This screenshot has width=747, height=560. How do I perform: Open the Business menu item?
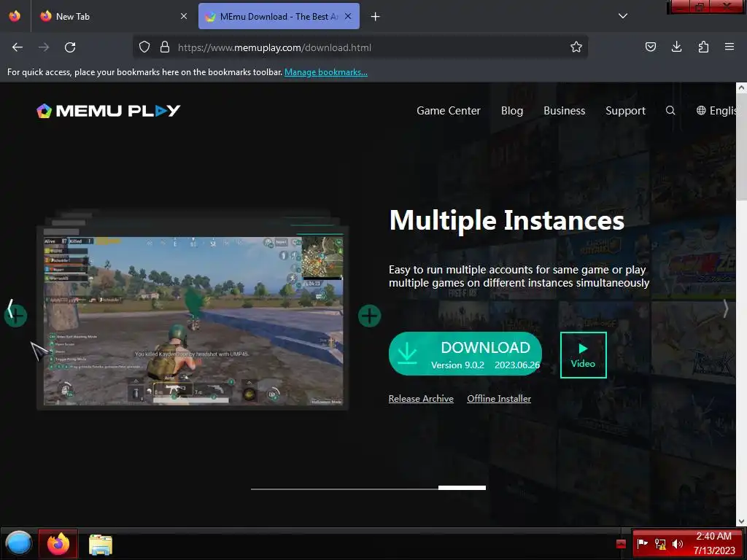click(x=565, y=111)
